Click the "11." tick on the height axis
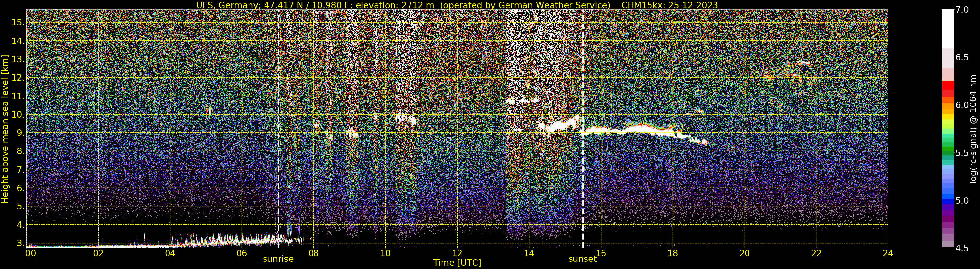The height and width of the screenshot is (269, 980). [x=18, y=96]
